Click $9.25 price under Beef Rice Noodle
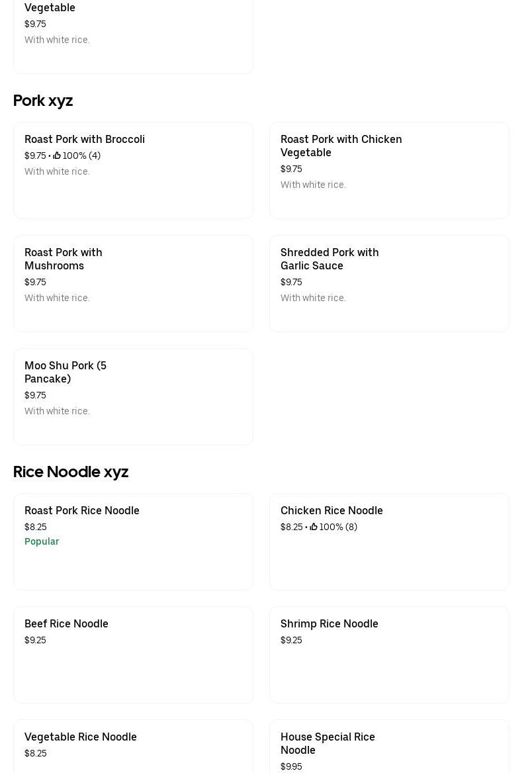 [35, 640]
